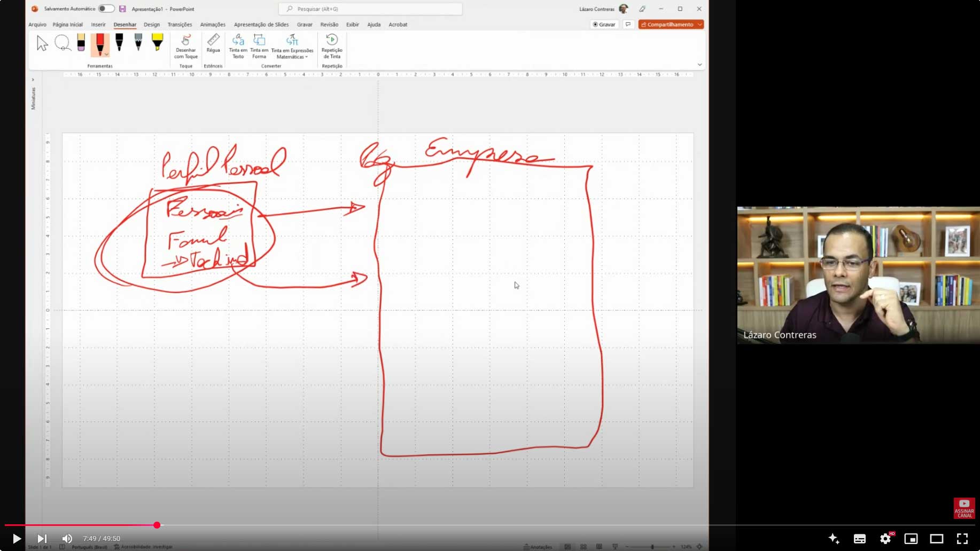Viewport: 980px width, 551px height.
Task: Switch to the Animações tab
Action: tap(213, 25)
